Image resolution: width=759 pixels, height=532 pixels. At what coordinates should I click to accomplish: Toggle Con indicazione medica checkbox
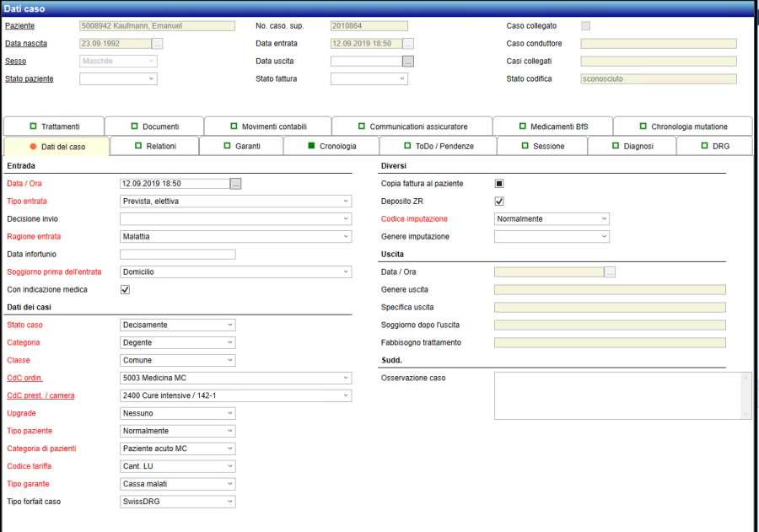[x=126, y=289]
